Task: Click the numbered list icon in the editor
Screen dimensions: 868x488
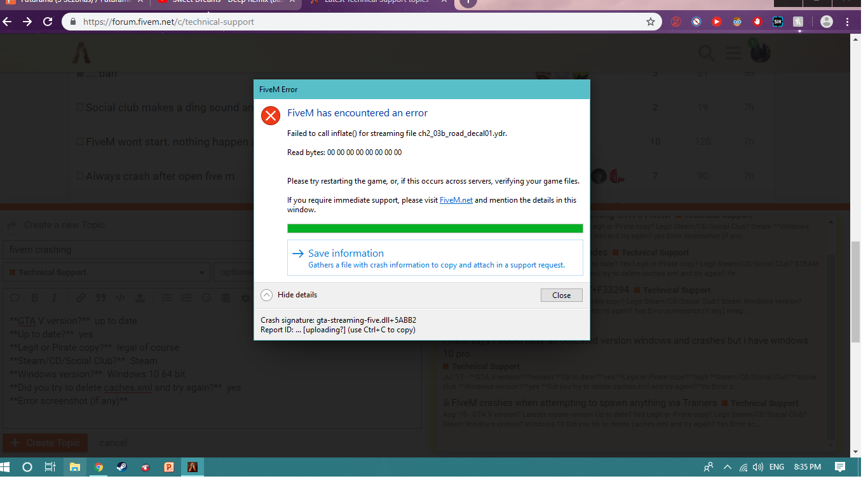Action: pyautogui.click(x=186, y=297)
